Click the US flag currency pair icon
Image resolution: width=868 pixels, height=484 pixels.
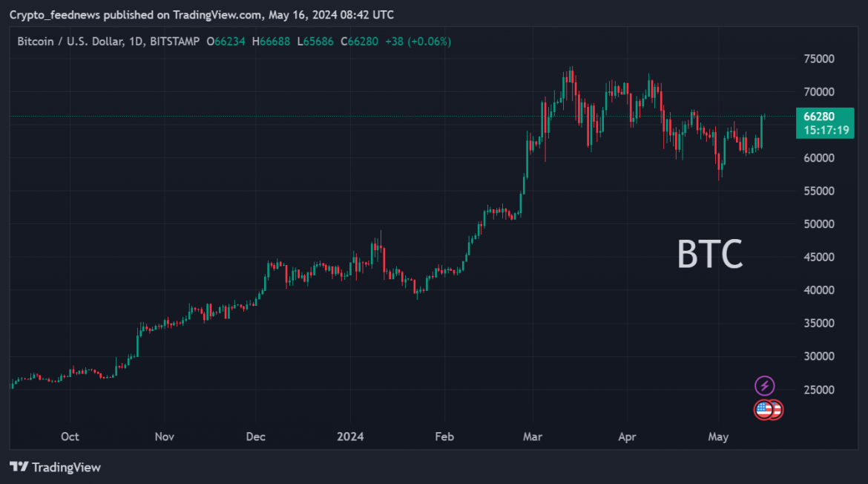pyautogui.click(x=766, y=409)
